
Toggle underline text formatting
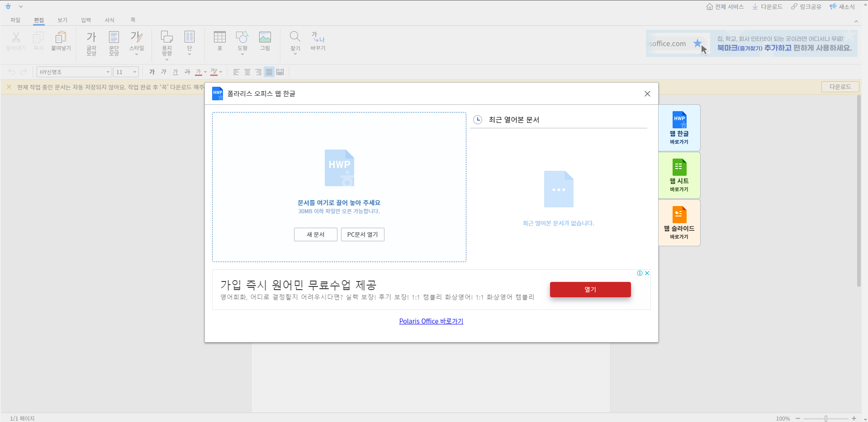pos(175,72)
